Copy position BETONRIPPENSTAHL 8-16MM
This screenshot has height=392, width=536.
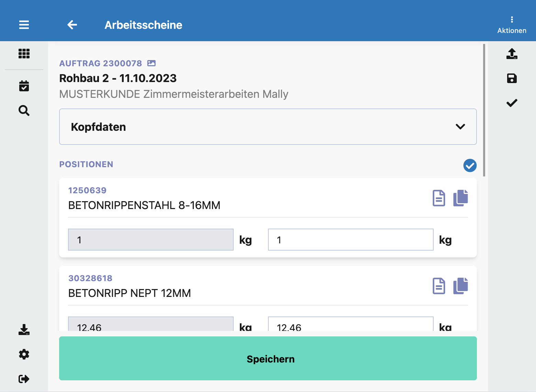point(460,198)
